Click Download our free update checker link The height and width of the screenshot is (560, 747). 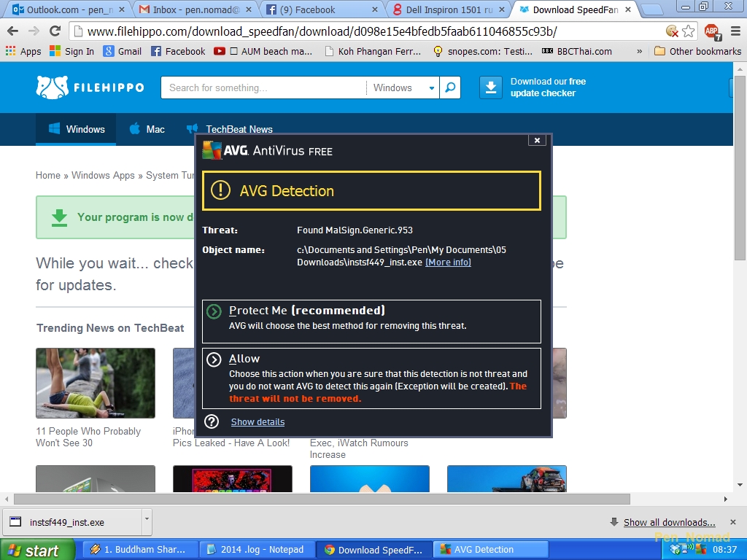(x=548, y=87)
